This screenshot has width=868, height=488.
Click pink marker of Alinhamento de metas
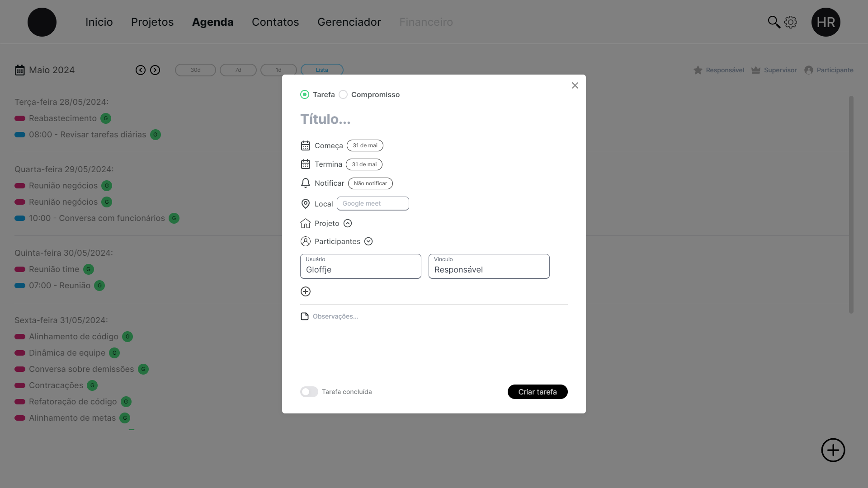click(x=20, y=418)
